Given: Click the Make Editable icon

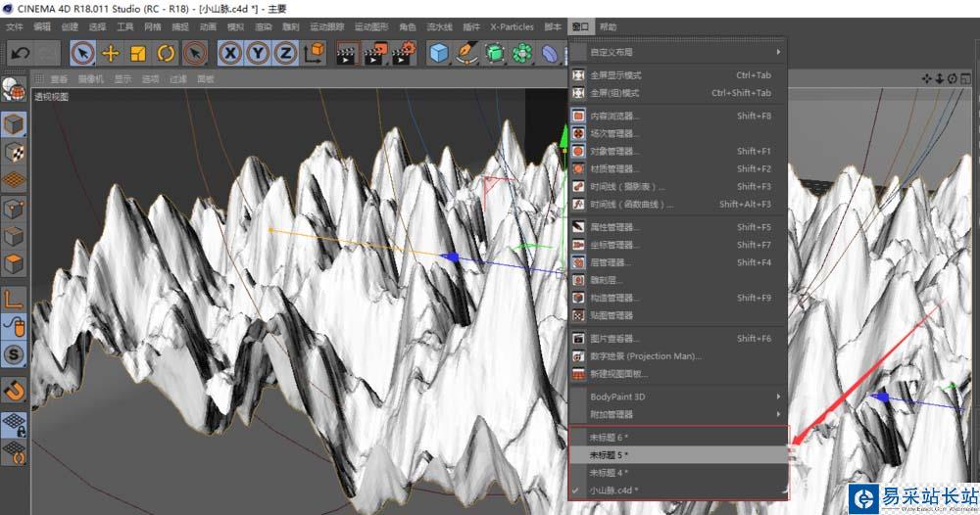Looking at the screenshot, I should click(13, 90).
